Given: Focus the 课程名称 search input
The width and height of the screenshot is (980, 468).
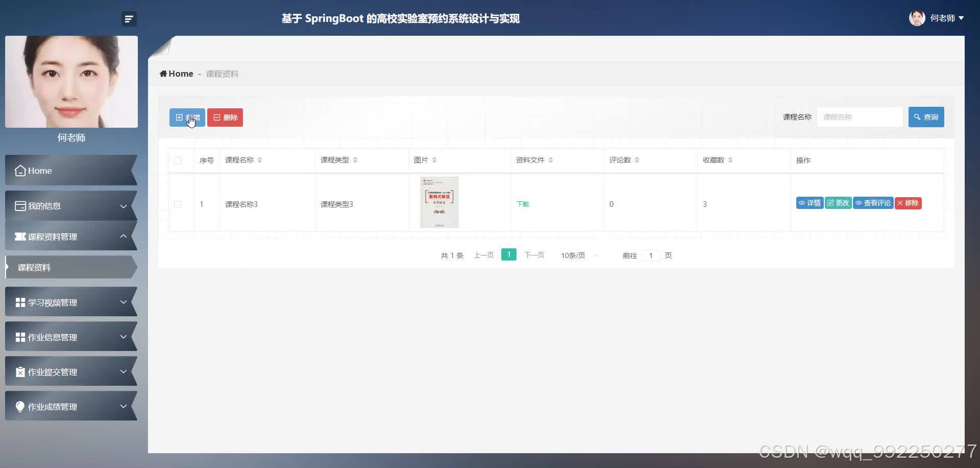Looking at the screenshot, I should point(860,117).
